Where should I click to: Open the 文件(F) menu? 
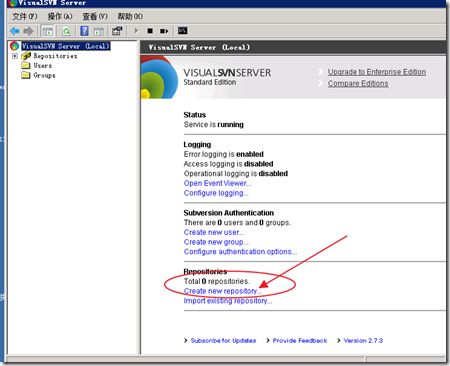pyautogui.click(x=25, y=16)
